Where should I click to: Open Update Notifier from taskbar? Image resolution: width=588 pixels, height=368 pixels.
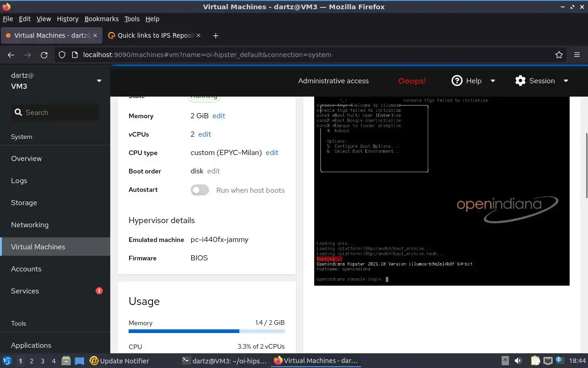coord(119,361)
